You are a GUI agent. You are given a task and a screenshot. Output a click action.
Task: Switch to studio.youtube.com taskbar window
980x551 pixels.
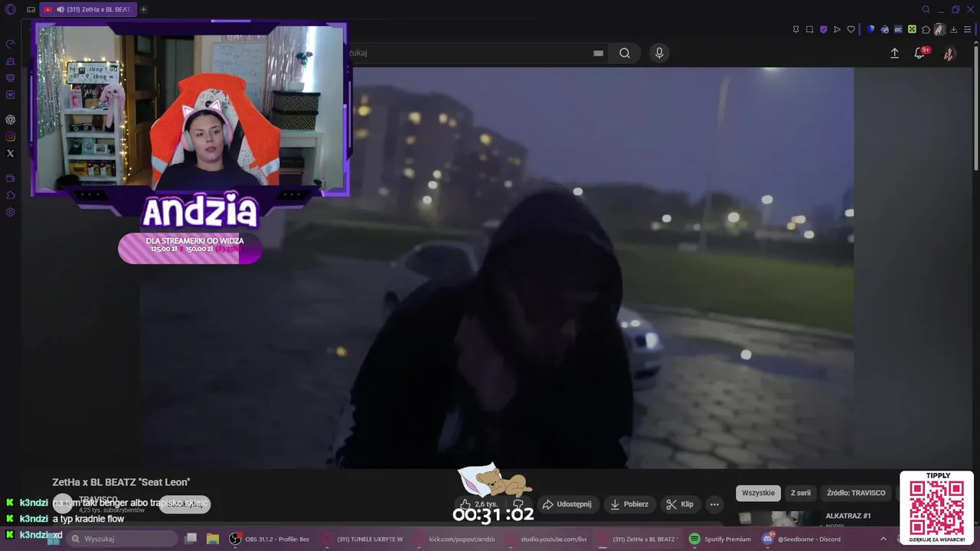pyautogui.click(x=546, y=539)
